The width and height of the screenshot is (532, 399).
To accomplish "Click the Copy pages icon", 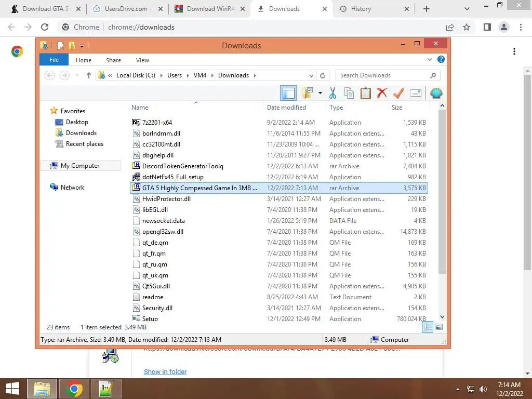I will pos(349,93).
